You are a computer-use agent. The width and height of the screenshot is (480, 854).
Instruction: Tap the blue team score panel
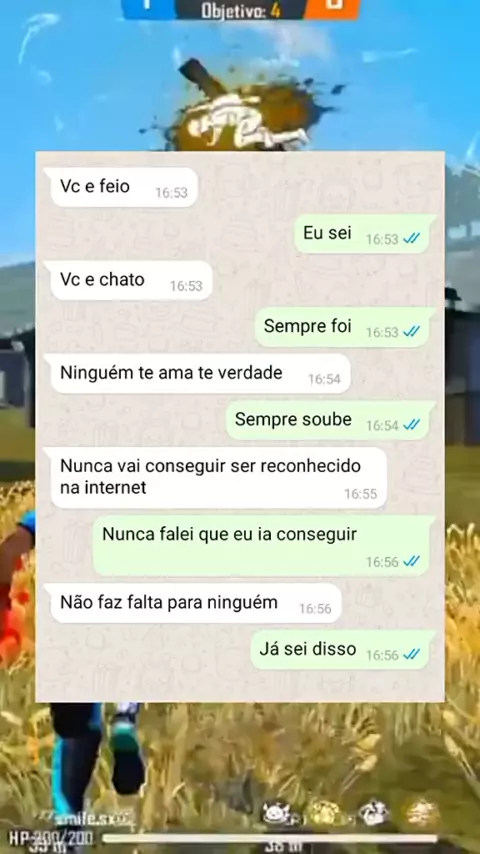pos(148,8)
